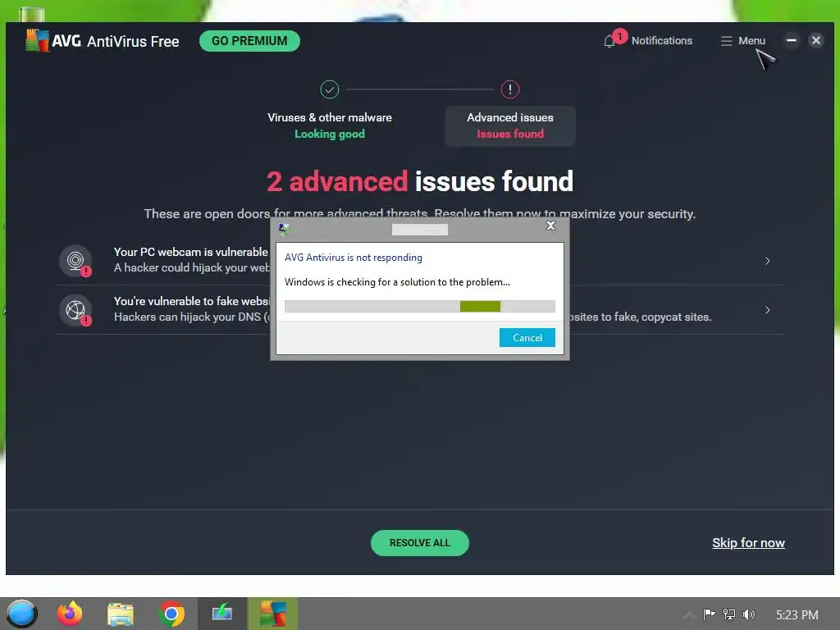Launch Firefox from the taskbar
The image size is (840, 630).
tap(70, 614)
